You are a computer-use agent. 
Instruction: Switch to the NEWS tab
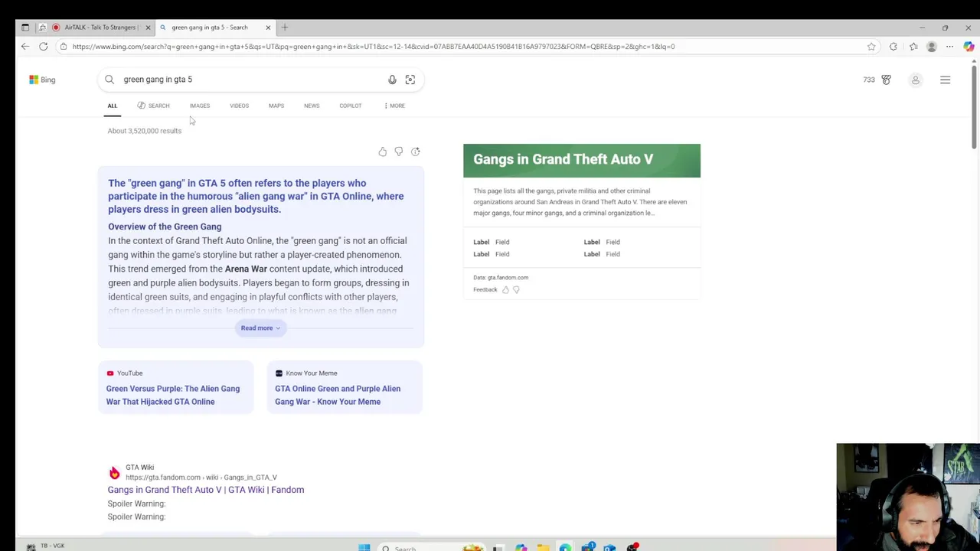tap(312, 106)
